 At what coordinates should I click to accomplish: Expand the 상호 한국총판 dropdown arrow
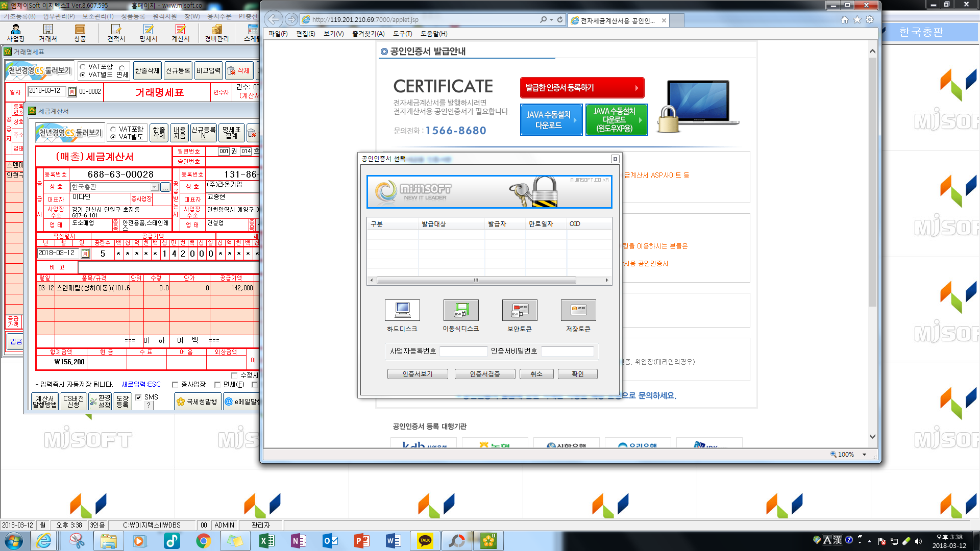click(155, 187)
